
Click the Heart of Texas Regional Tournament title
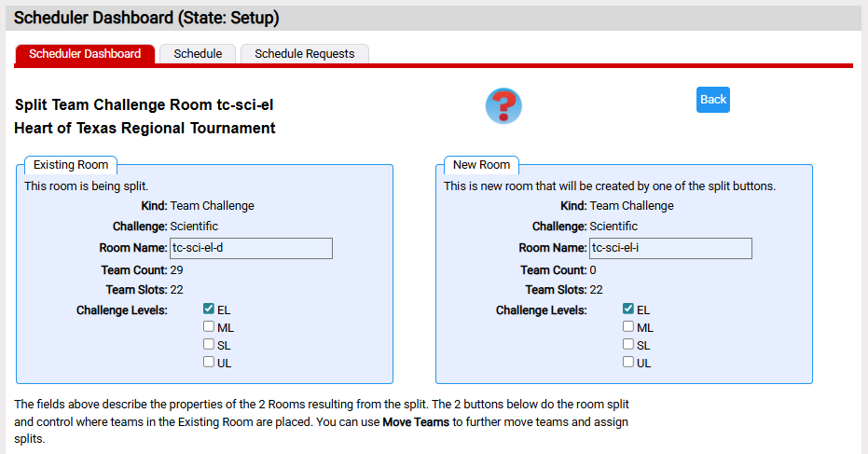tap(145, 128)
